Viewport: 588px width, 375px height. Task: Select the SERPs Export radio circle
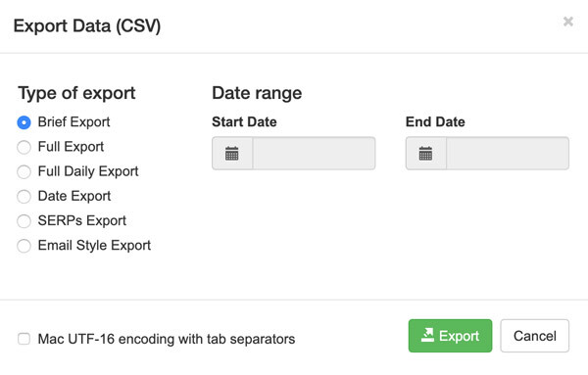click(x=24, y=221)
